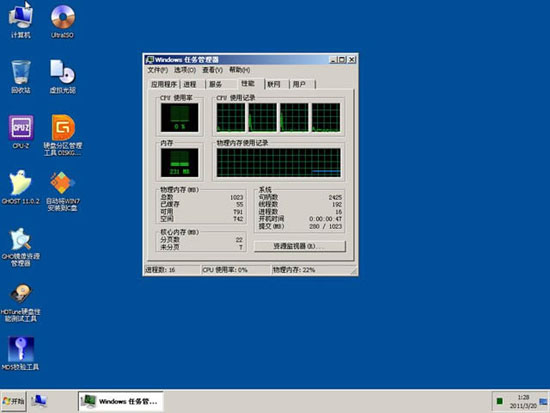Open the 查看(V) menu
The image size is (550, 413).
(212, 70)
